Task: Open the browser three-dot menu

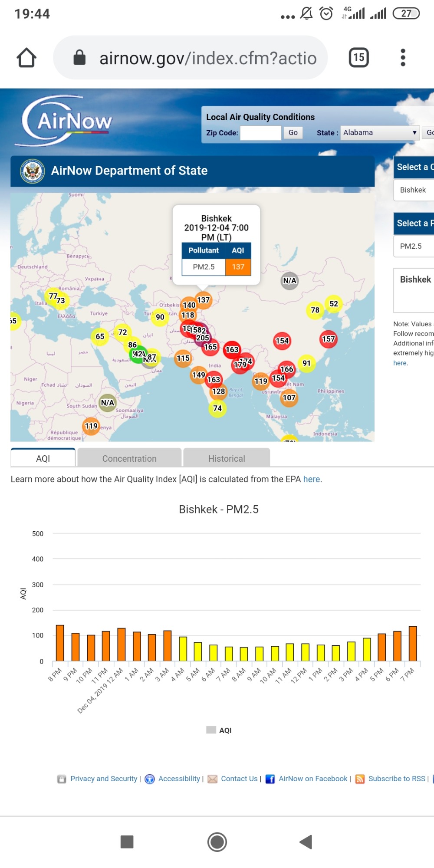Action: [x=403, y=58]
